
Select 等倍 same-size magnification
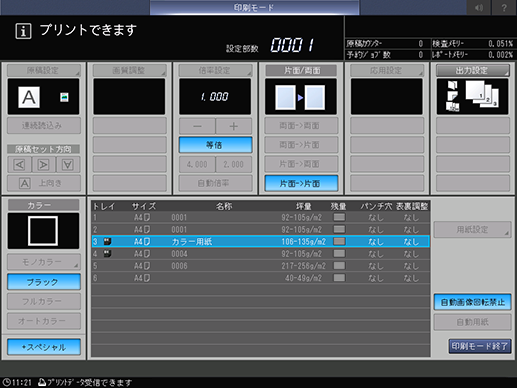click(215, 145)
